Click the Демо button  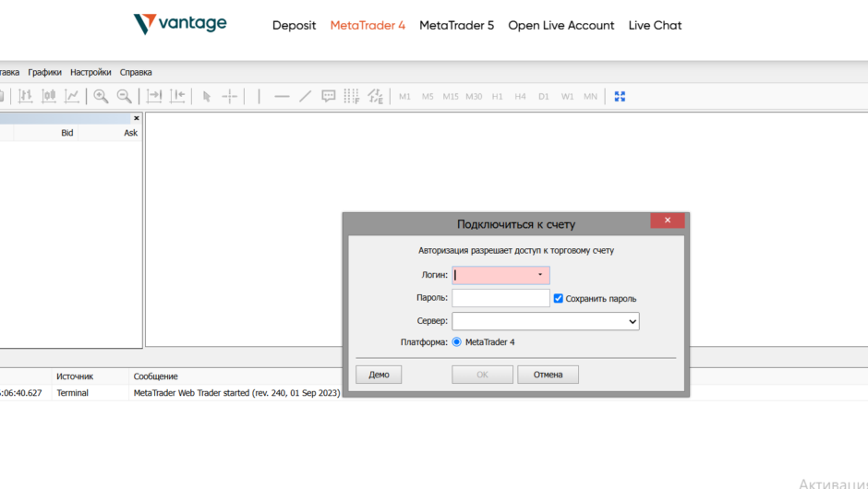379,375
